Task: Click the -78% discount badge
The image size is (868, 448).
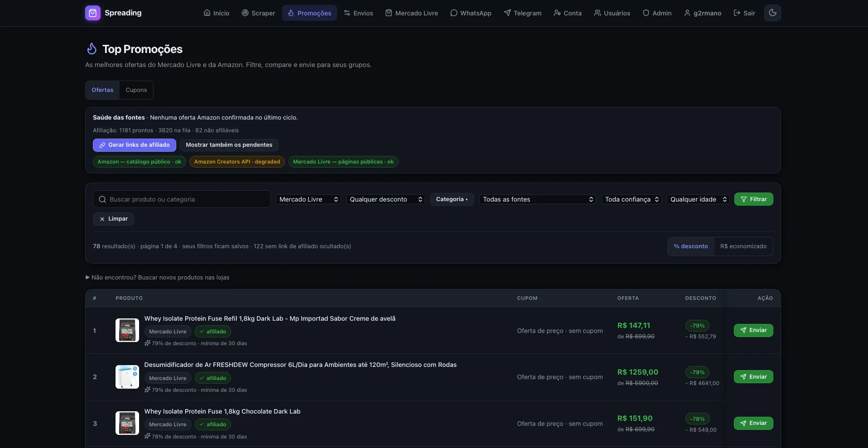Action: click(x=697, y=419)
